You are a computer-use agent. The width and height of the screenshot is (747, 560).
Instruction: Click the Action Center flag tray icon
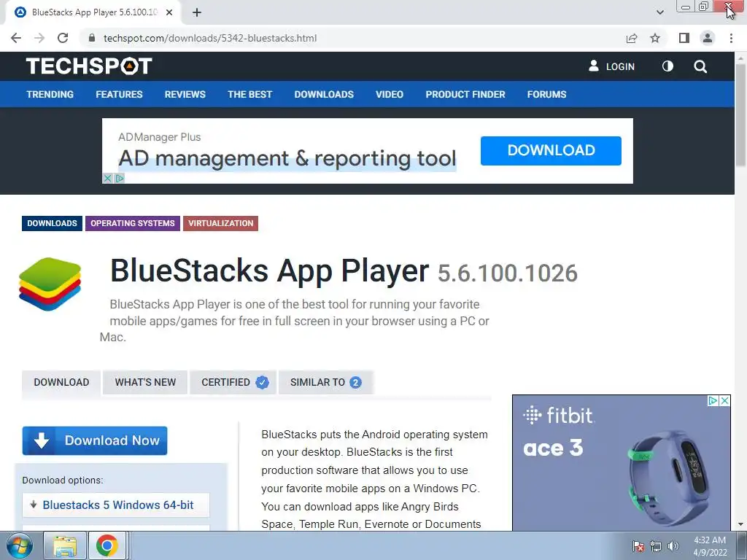(638, 545)
